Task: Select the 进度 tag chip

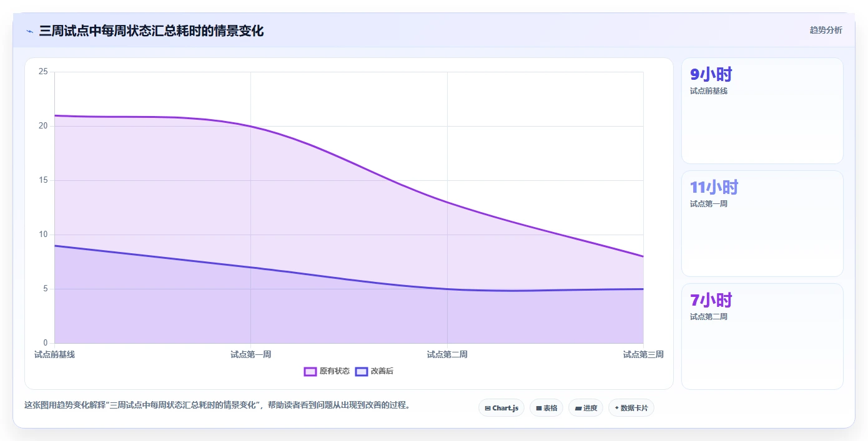Action: point(586,408)
